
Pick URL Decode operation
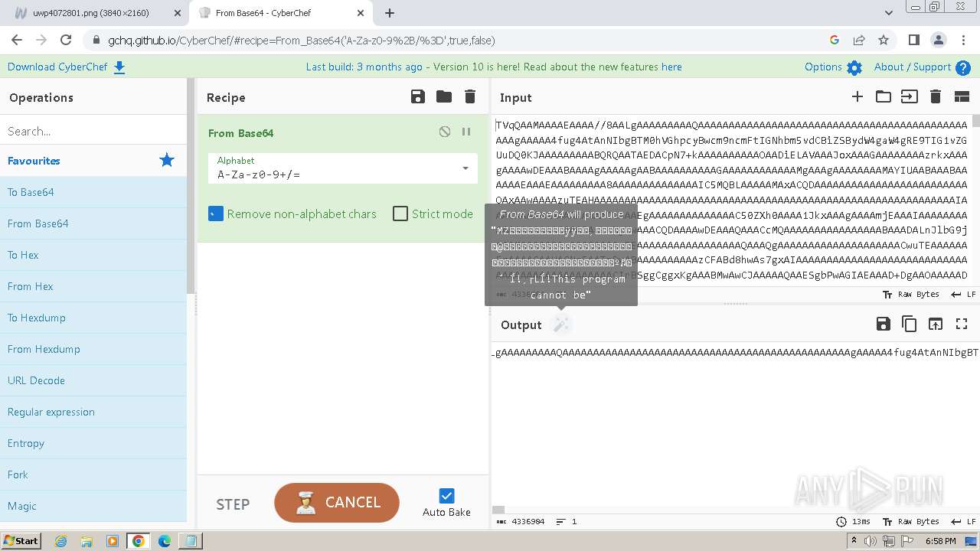(93, 380)
